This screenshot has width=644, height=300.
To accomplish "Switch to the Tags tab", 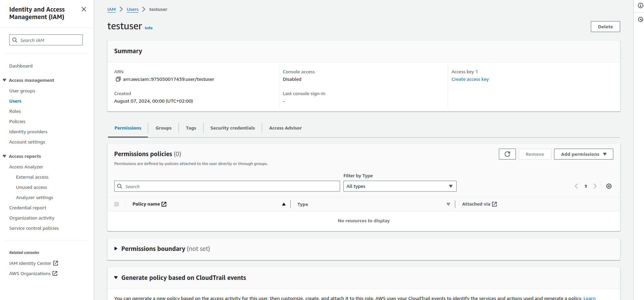I will point(191,128).
